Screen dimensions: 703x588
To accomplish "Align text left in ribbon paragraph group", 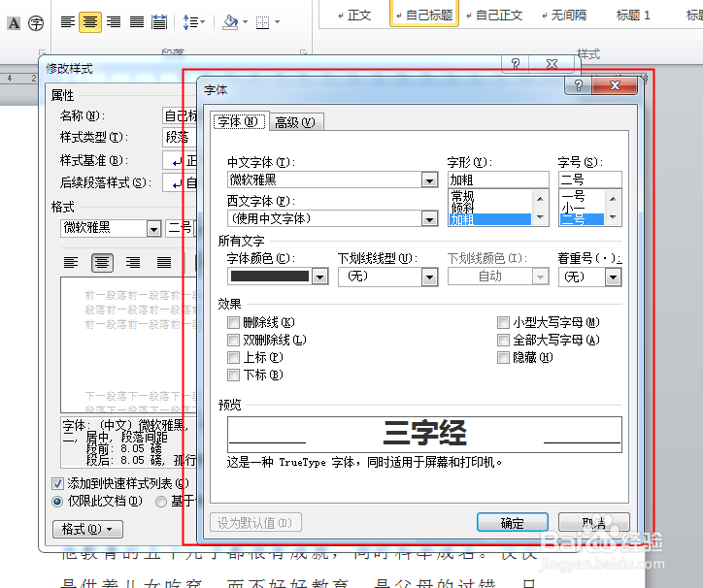I will 68,22.
